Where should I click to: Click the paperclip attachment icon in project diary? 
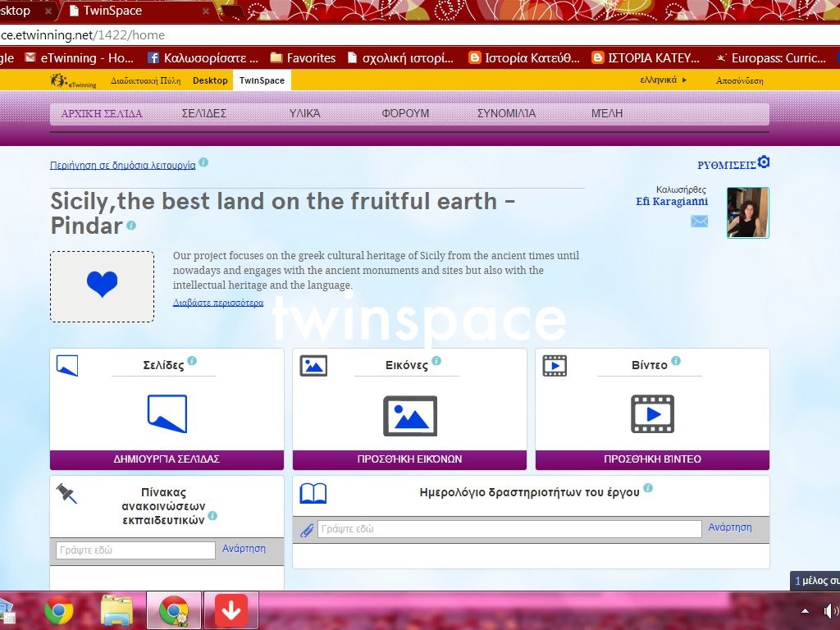click(x=307, y=530)
